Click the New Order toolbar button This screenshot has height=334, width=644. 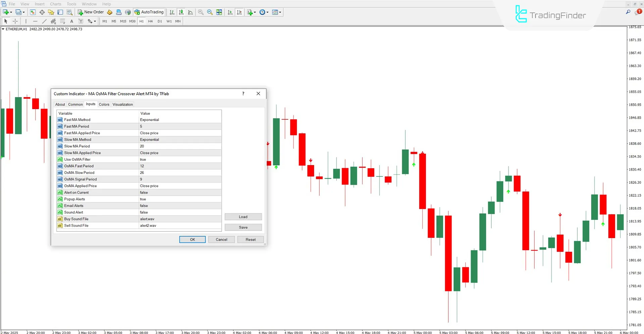[91, 12]
